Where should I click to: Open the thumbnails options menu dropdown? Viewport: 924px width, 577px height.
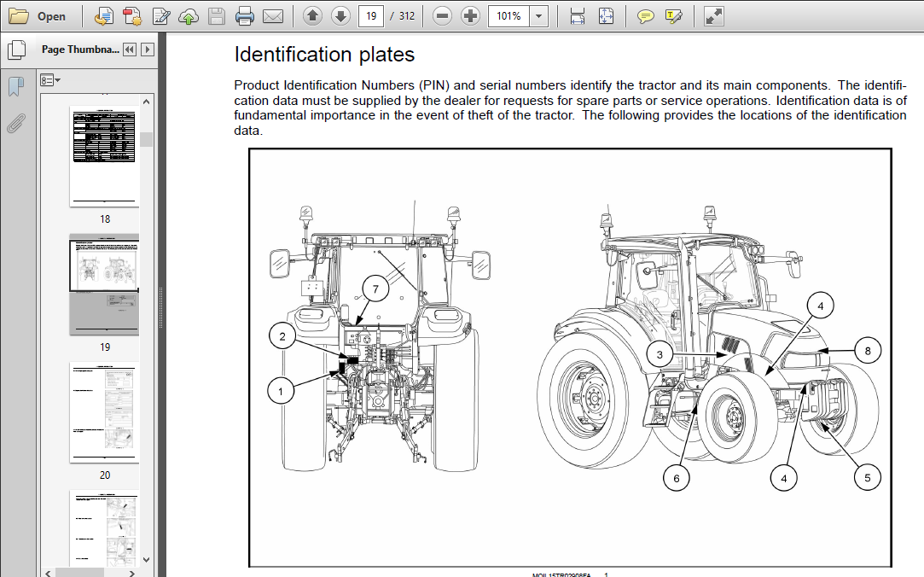pyautogui.click(x=50, y=80)
